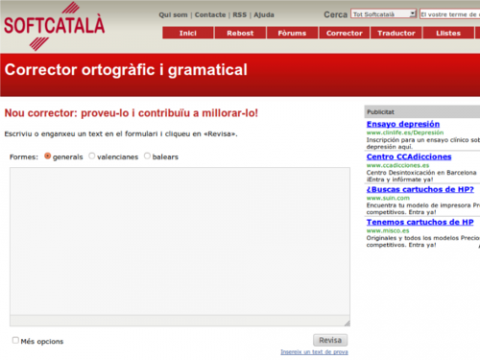Open the Contacte link
The width and height of the screenshot is (480, 360).
[x=210, y=15]
